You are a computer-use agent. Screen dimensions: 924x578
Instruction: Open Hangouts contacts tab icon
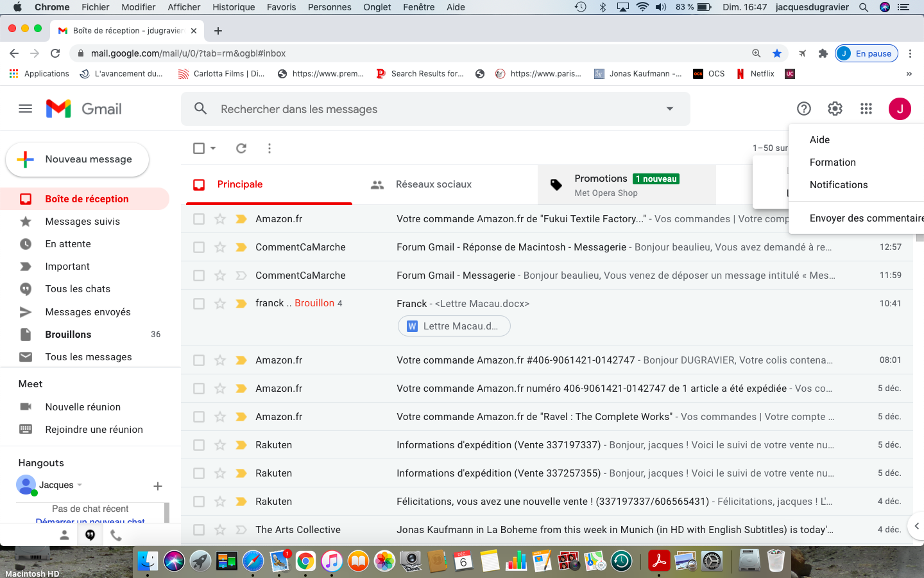coord(64,535)
